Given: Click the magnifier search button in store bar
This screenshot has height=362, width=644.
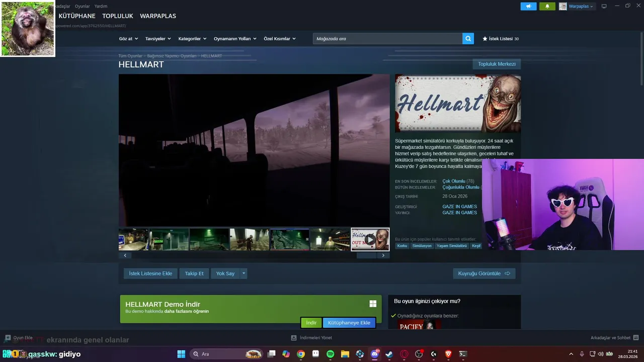Looking at the screenshot, I should [468, 39].
